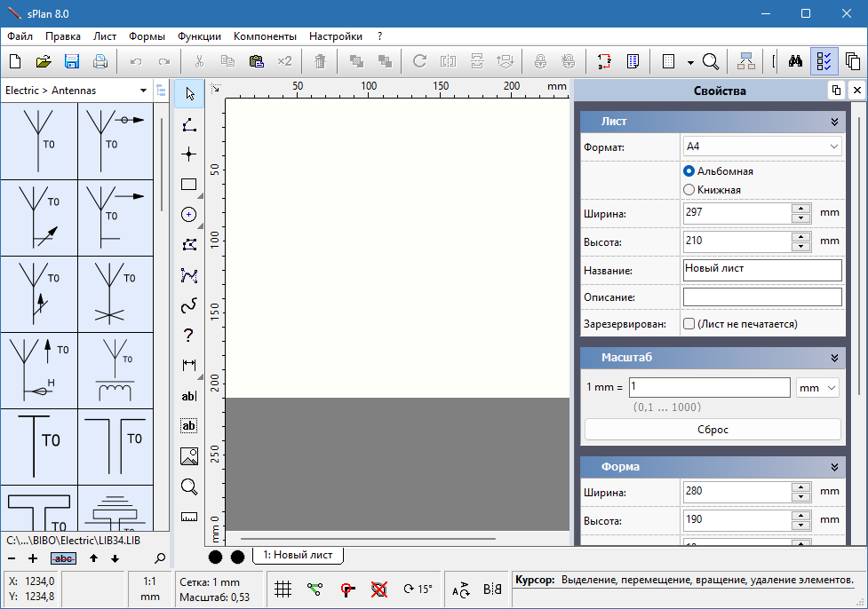The width and height of the screenshot is (868, 609).
Task: Open the scale unit mm dropdown
Action: pyautogui.click(x=817, y=388)
